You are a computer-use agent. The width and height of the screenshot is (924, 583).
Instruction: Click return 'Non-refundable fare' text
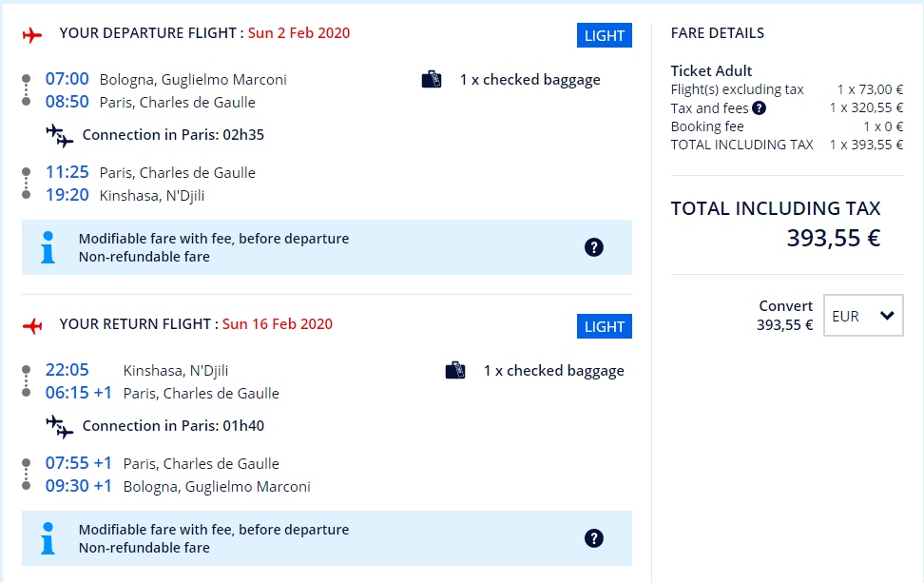[x=144, y=548]
